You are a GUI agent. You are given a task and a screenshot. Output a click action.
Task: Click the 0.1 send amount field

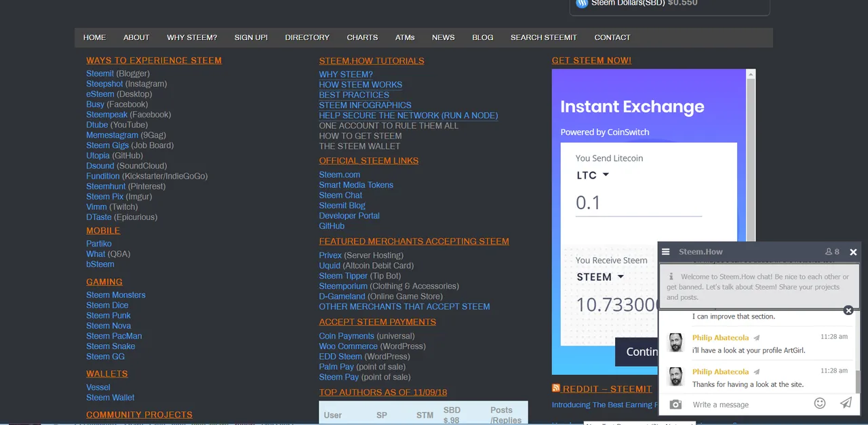click(639, 202)
